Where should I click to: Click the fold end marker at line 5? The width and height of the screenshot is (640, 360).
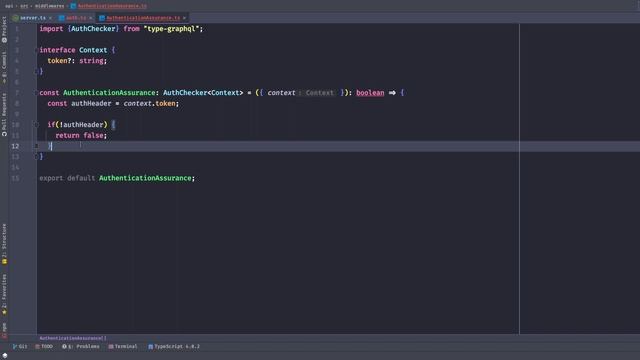tap(36, 71)
